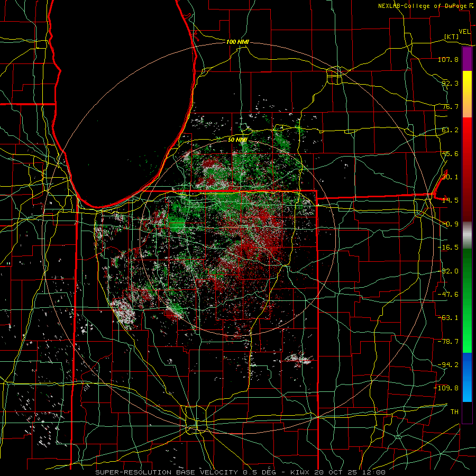Pick the blue gradient color bar segment
Viewport: 476px width, 476px height.
coord(467,377)
